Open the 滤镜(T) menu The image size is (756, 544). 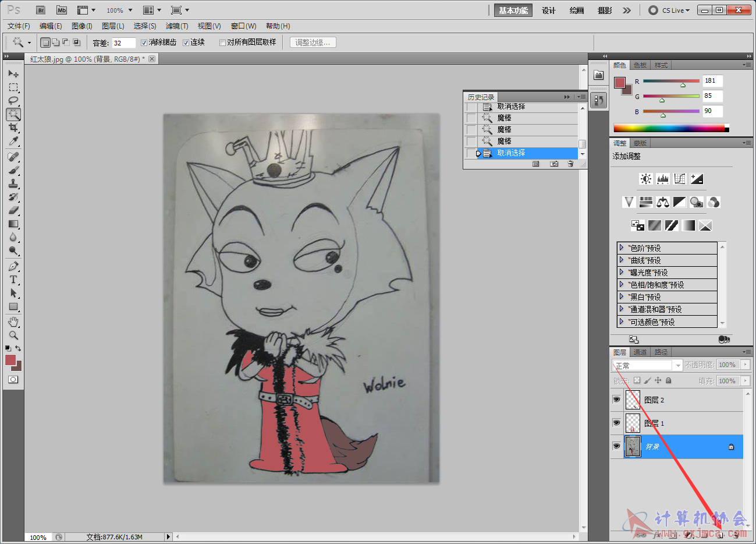click(x=177, y=26)
